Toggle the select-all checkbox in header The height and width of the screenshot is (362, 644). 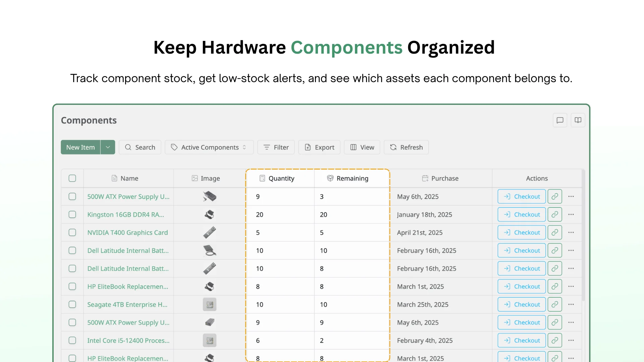(72, 178)
